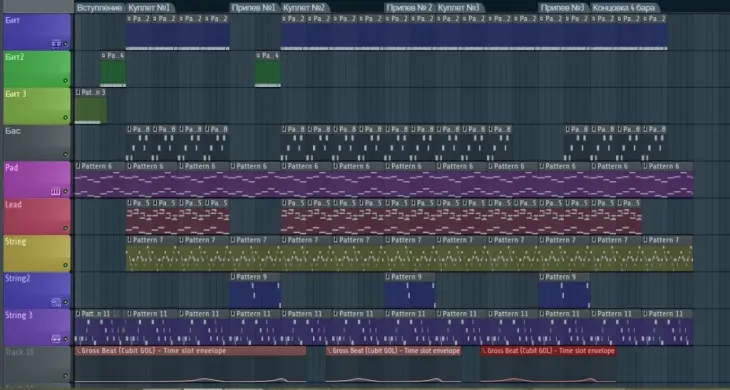Open the second Gross Beat envelope clip menu
730x390 pixels.
[329, 351]
